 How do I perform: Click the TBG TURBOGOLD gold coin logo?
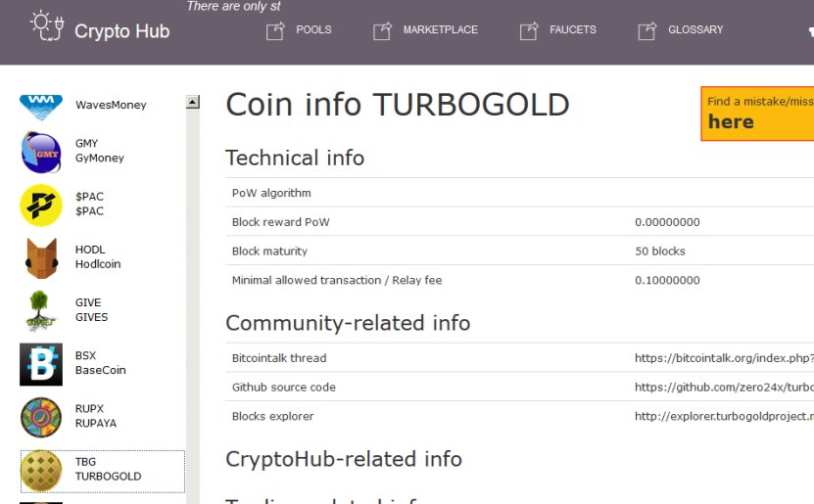pos(41,471)
